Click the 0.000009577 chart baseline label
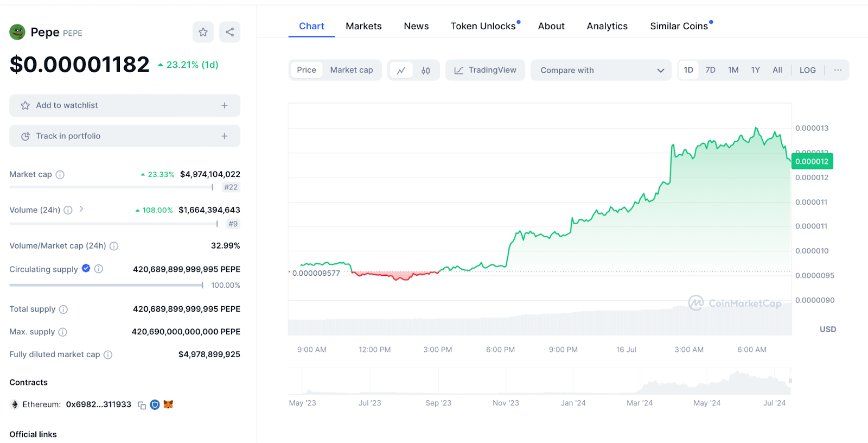 click(316, 273)
